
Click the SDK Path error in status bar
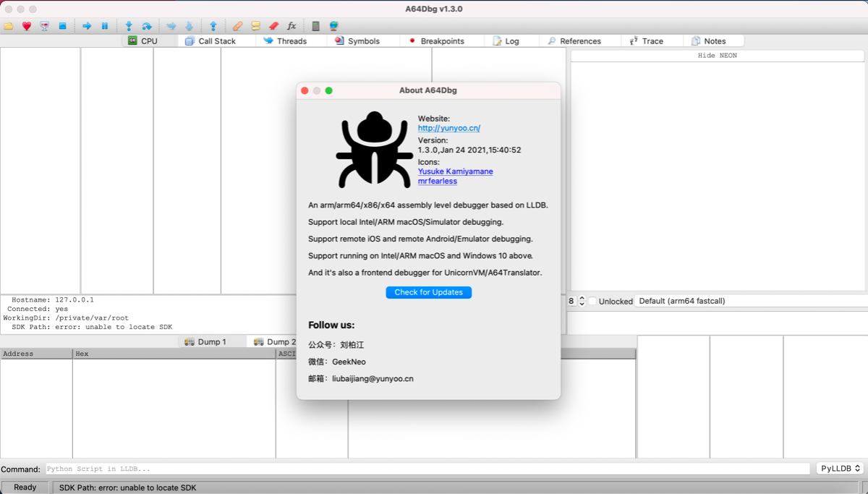tap(127, 487)
